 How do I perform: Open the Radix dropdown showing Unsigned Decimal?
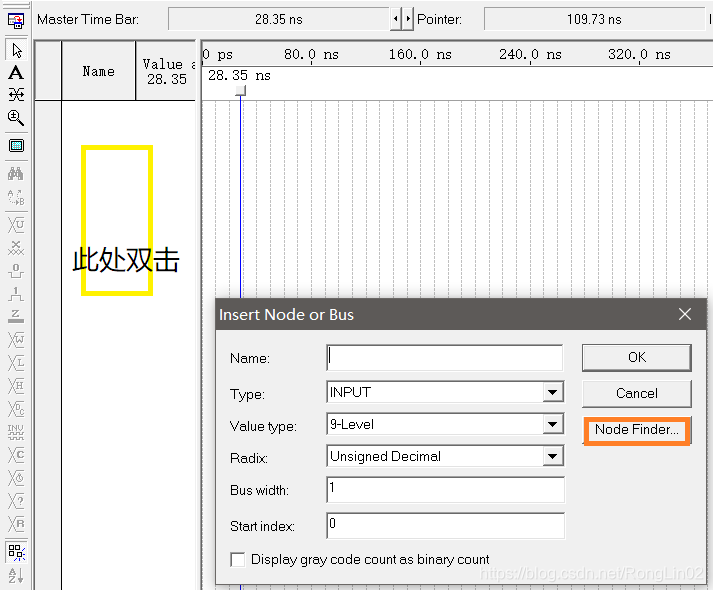[x=552, y=457]
